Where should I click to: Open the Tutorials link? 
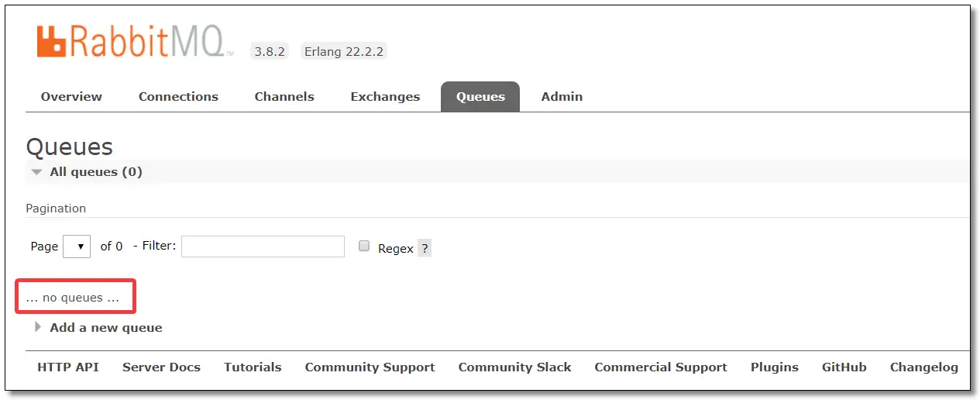point(253,367)
